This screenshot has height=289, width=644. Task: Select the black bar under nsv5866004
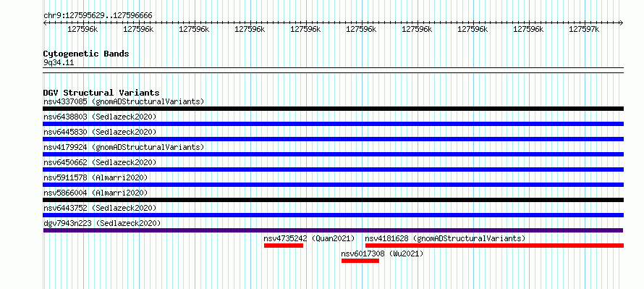[x=333, y=200]
